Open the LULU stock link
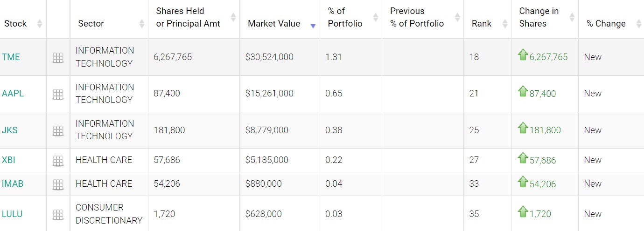The height and width of the screenshot is (231, 644). 12,214
